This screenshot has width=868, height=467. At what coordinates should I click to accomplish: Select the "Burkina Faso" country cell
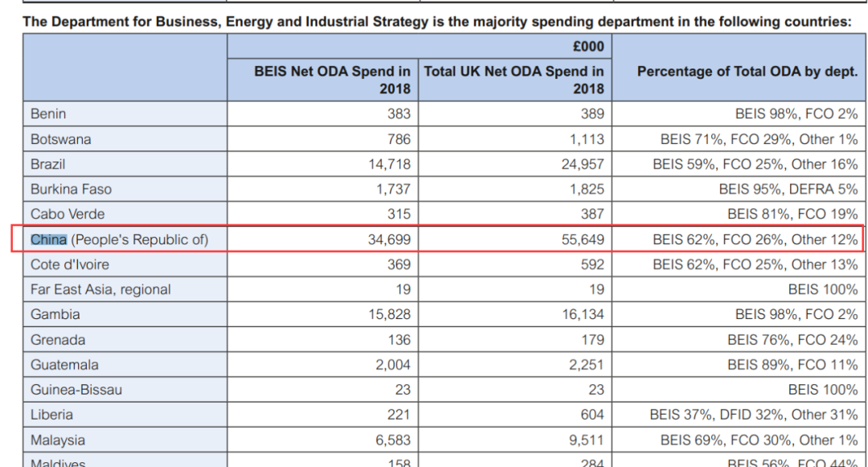coord(71,190)
